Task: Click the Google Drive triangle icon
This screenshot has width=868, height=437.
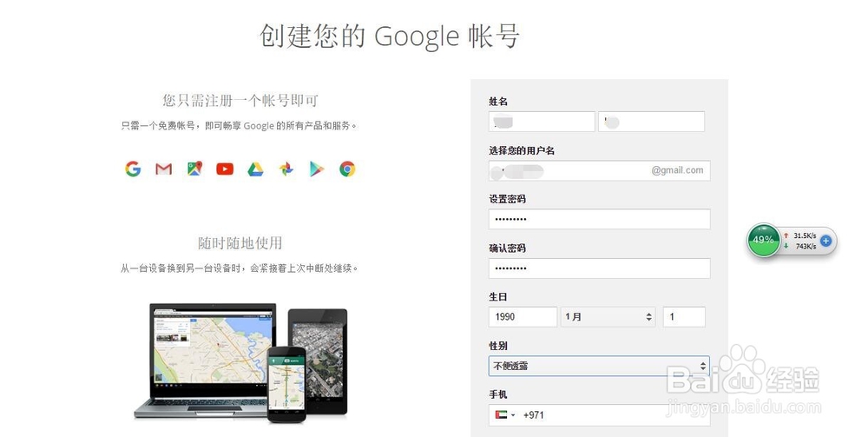Action: click(x=255, y=169)
